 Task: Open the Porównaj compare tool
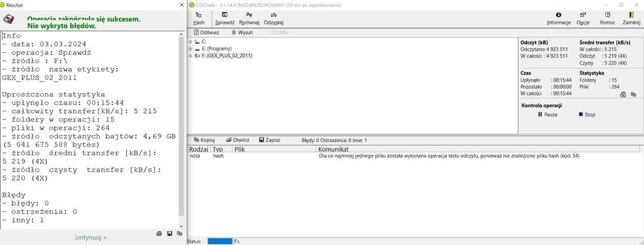[249, 19]
